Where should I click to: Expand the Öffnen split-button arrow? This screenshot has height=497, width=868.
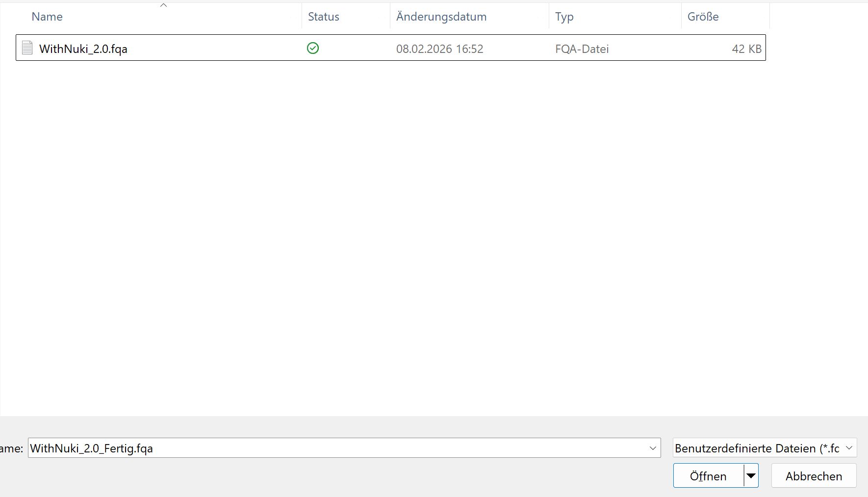pyautogui.click(x=751, y=475)
